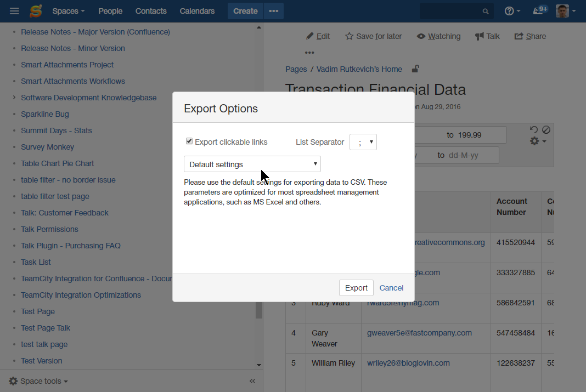This screenshot has width=586, height=392.
Task: Open the hamburger sidebar menu
Action: (x=14, y=11)
